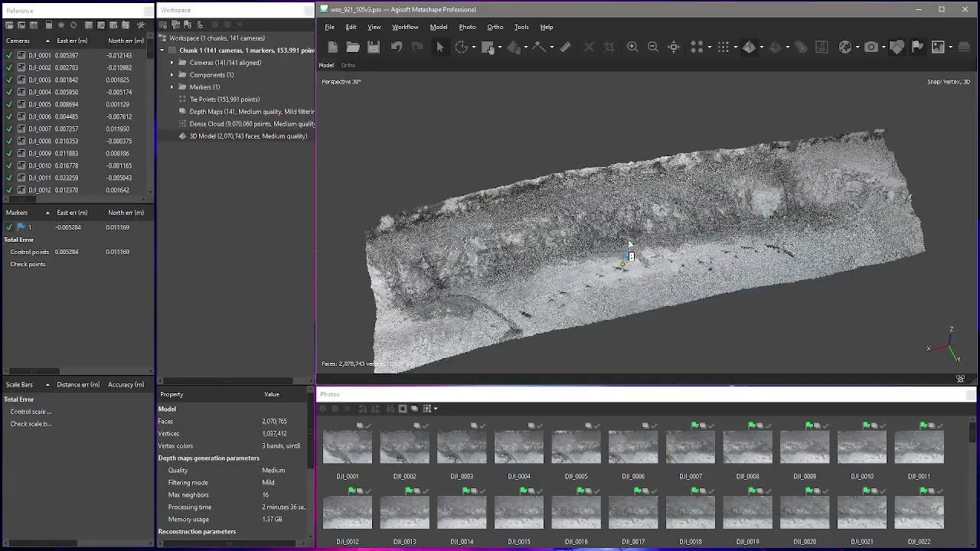980x551 pixels.
Task: Toggle the marker 1 checkbox
Action: [x=9, y=227]
